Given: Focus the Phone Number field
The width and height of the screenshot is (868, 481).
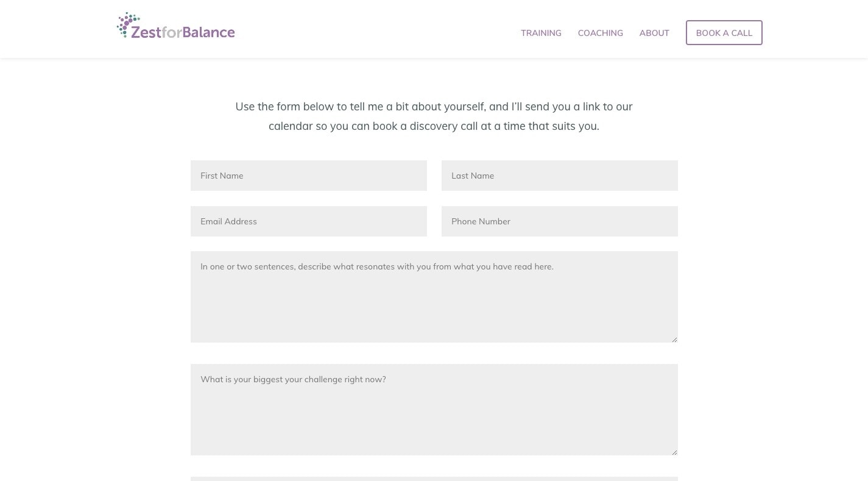Looking at the screenshot, I should pyautogui.click(x=560, y=221).
